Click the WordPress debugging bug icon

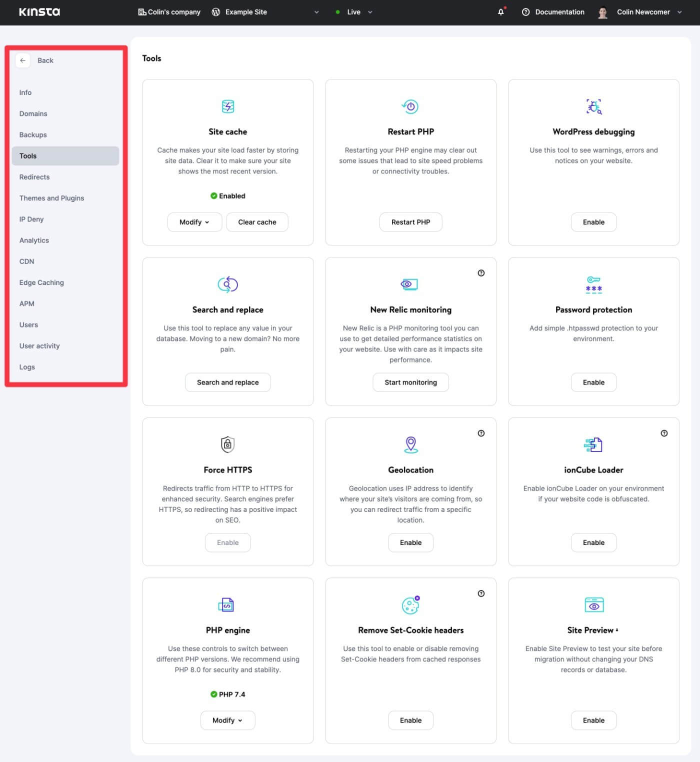click(593, 106)
